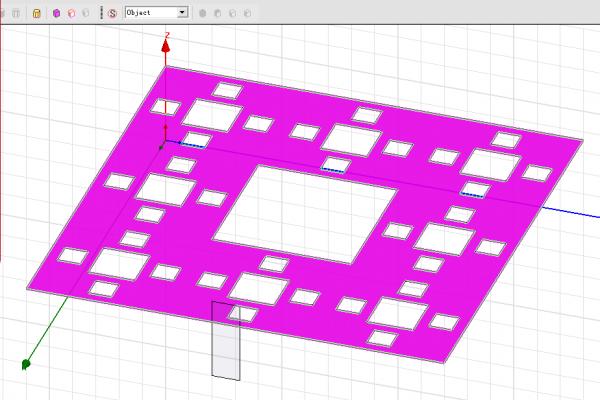Image resolution: width=600 pixels, height=400 pixels.
Task: Click the second greyed icon right of Object dropdown
Action: [217, 13]
